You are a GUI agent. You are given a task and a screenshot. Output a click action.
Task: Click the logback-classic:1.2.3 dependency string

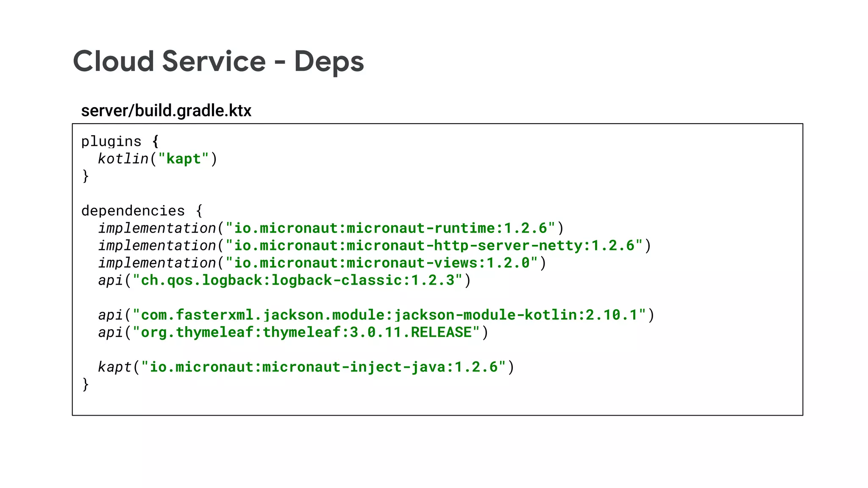click(x=297, y=280)
